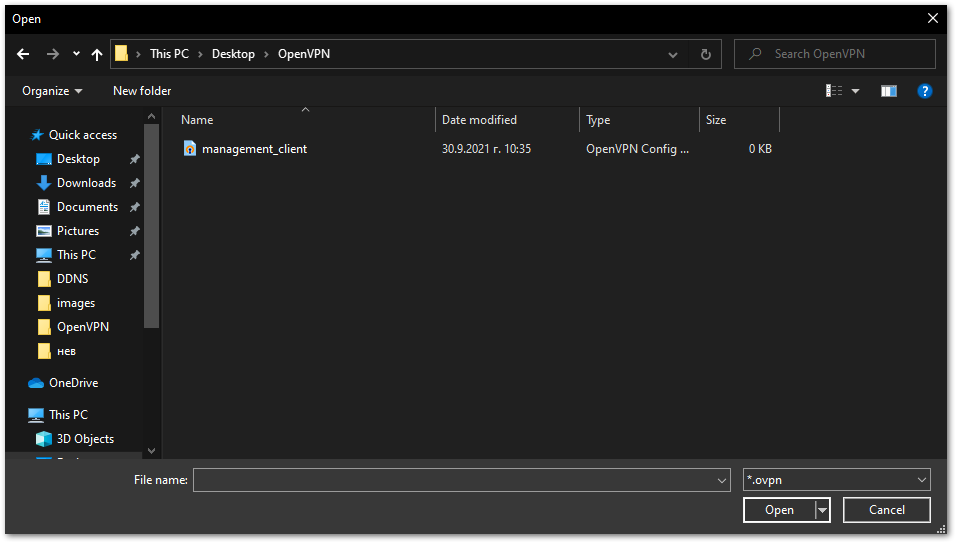956x543 pixels.
Task: Click pin icon next to Documents
Action: [x=135, y=207]
